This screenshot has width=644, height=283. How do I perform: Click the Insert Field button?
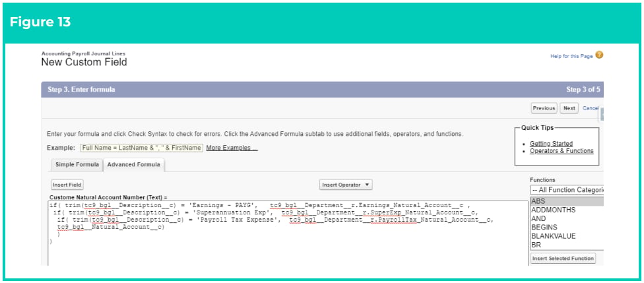tap(67, 185)
